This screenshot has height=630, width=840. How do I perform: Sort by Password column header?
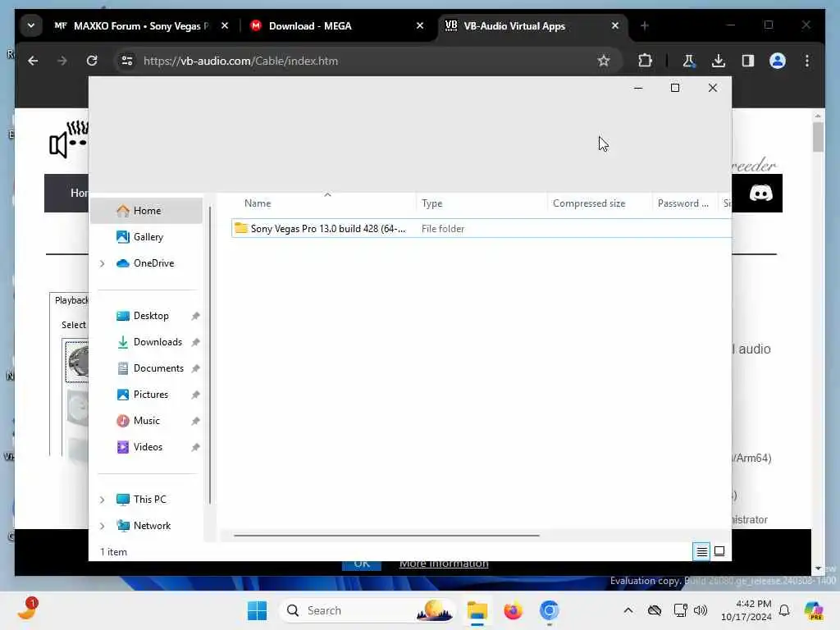[x=685, y=203]
